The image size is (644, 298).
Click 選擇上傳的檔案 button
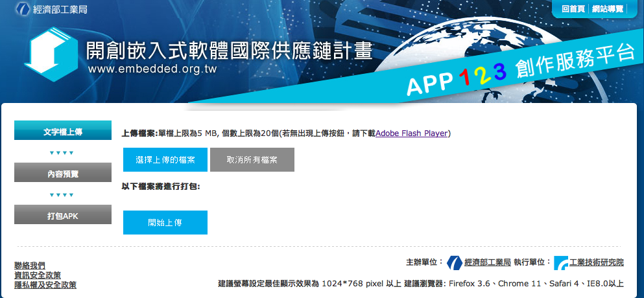165,159
